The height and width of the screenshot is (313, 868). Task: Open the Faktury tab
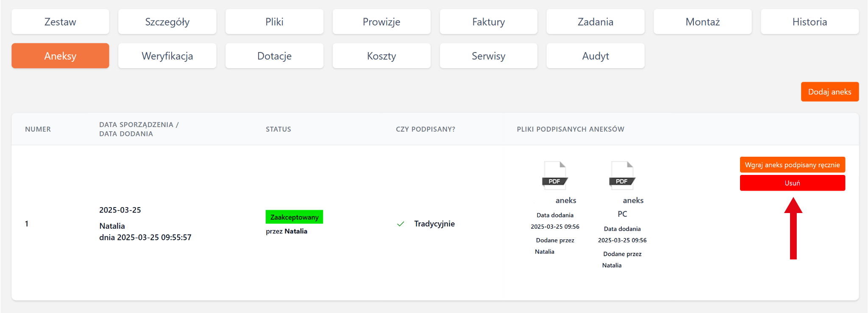[488, 22]
